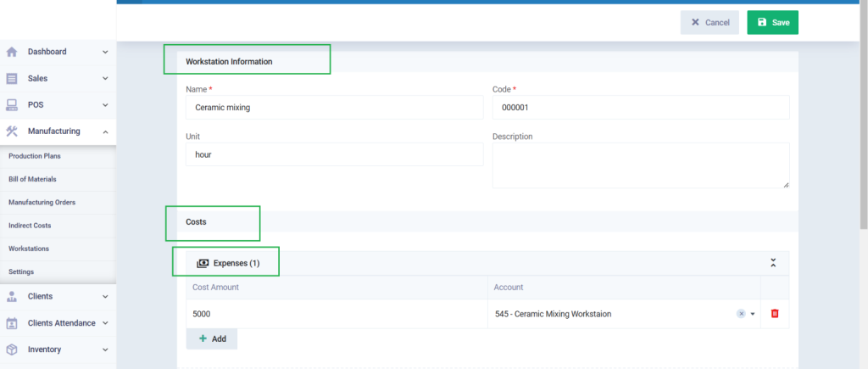This screenshot has height=369, width=868.
Task: Expand the Sales menu chevron
Action: point(105,79)
